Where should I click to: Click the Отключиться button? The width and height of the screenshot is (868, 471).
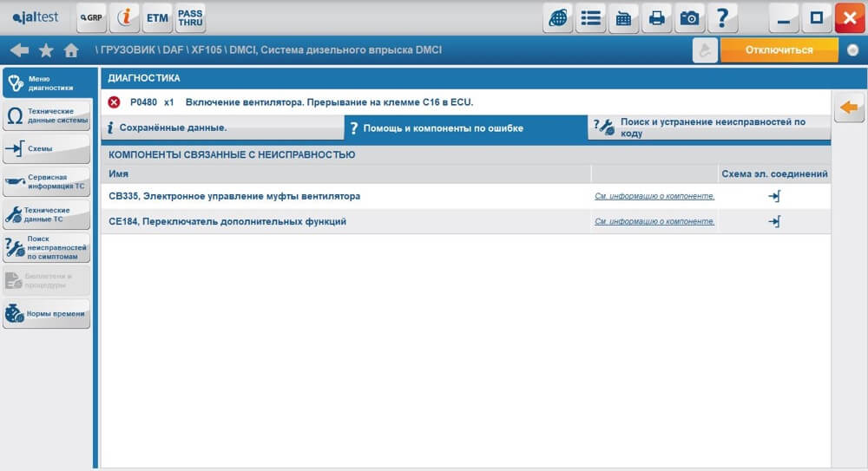point(779,50)
